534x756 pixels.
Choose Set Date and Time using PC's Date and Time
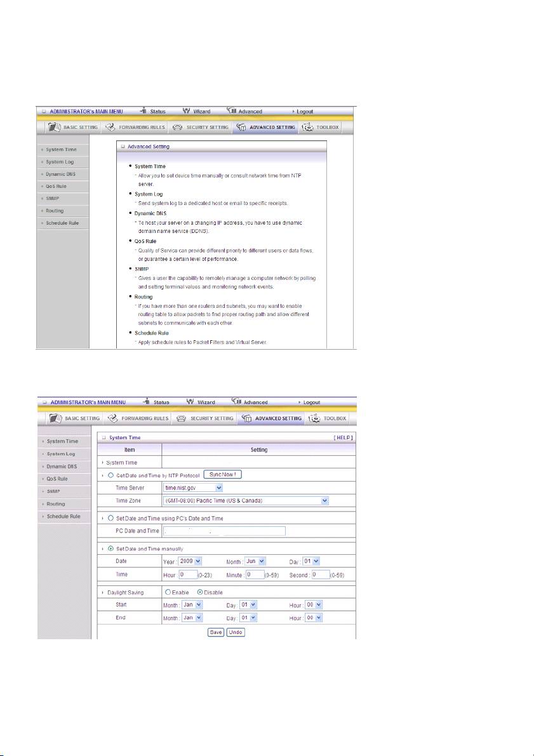111,519
